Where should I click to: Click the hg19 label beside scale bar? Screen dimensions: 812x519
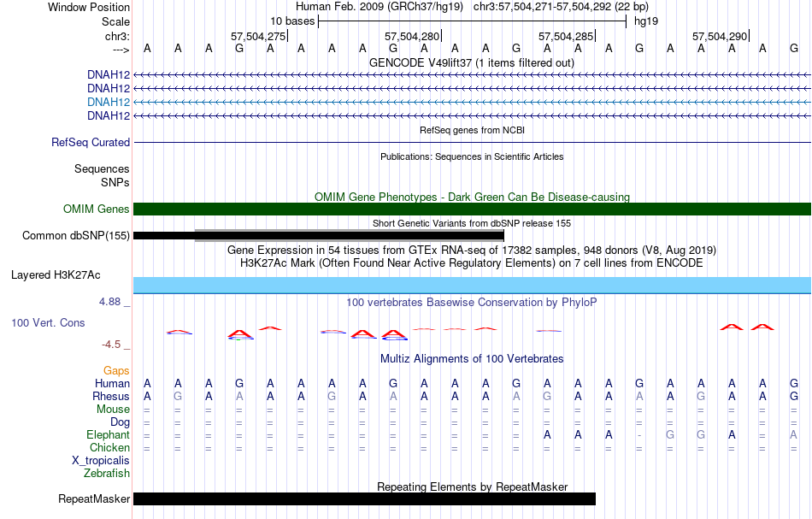click(646, 21)
